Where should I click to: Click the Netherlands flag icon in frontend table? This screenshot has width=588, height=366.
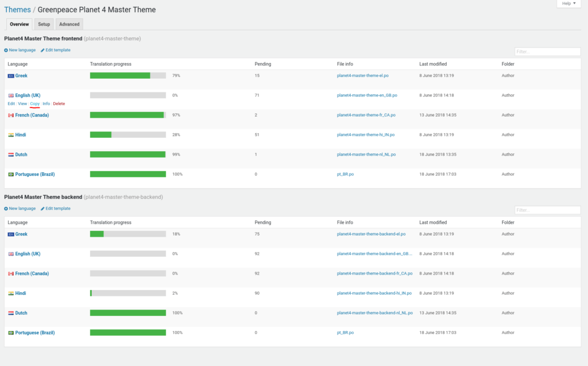pyautogui.click(x=11, y=155)
